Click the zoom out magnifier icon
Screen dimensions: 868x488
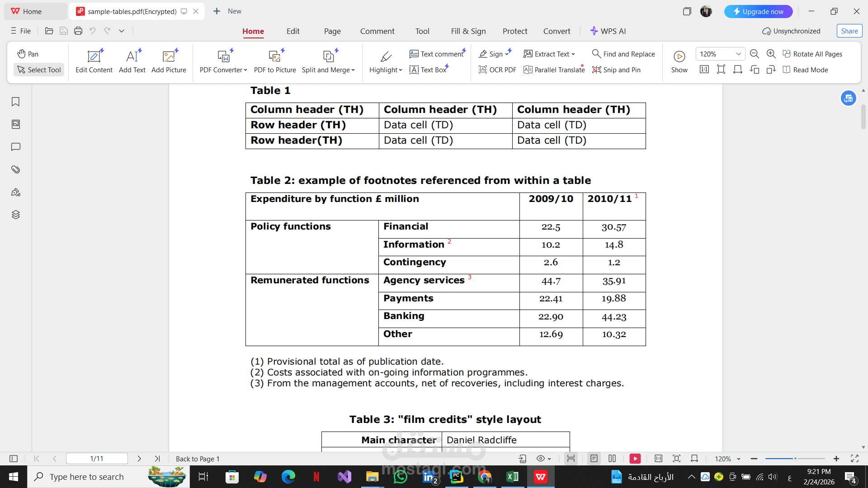point(754,54)
